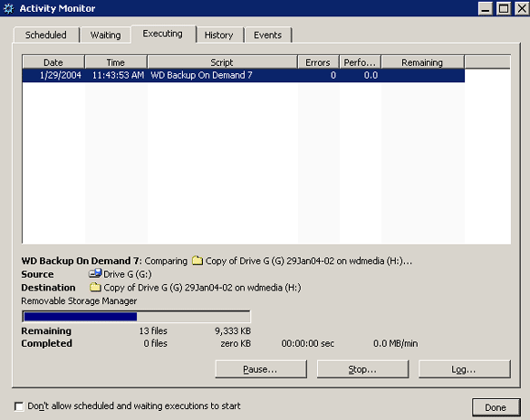Screen dimensions: 530x420
Task: Sort list by Date column header
Action: pos(53,62)
